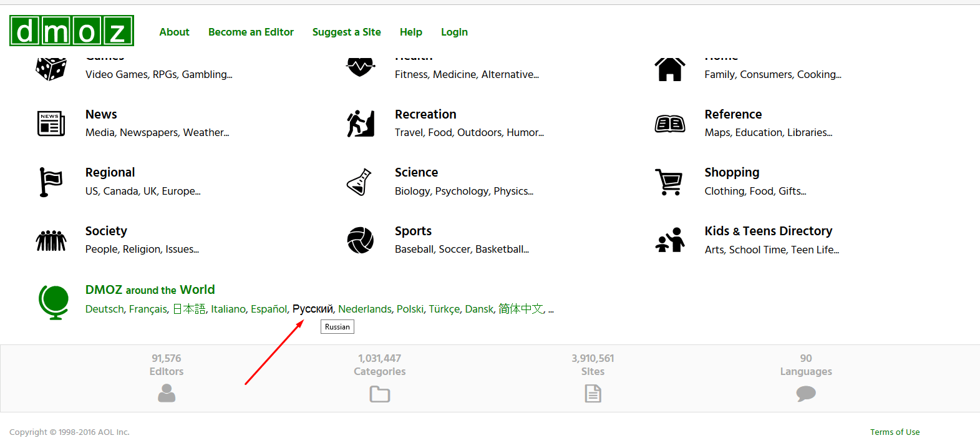Click 'Biology, Psychology, Physics...' text

(464, 191)
